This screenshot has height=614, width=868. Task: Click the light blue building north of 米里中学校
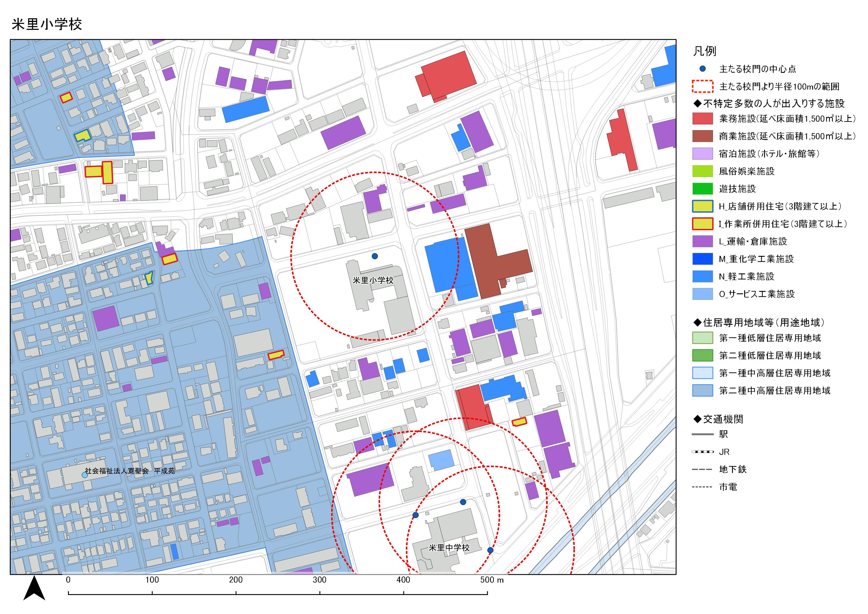pyautogui.click(x=441, y=460)
